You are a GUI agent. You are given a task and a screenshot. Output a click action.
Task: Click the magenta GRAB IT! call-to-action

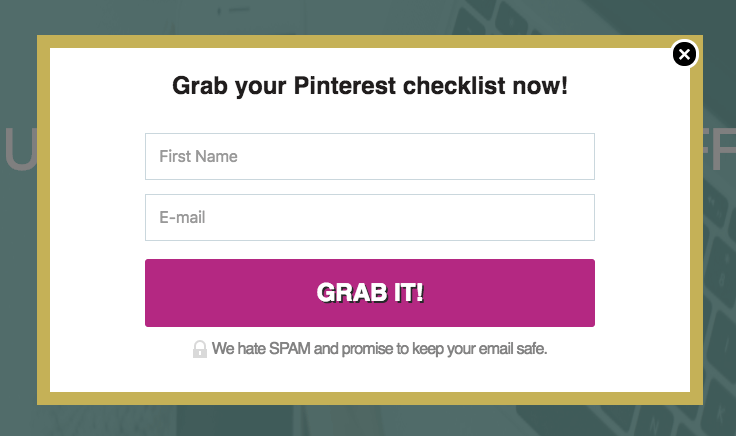(370, 293)
